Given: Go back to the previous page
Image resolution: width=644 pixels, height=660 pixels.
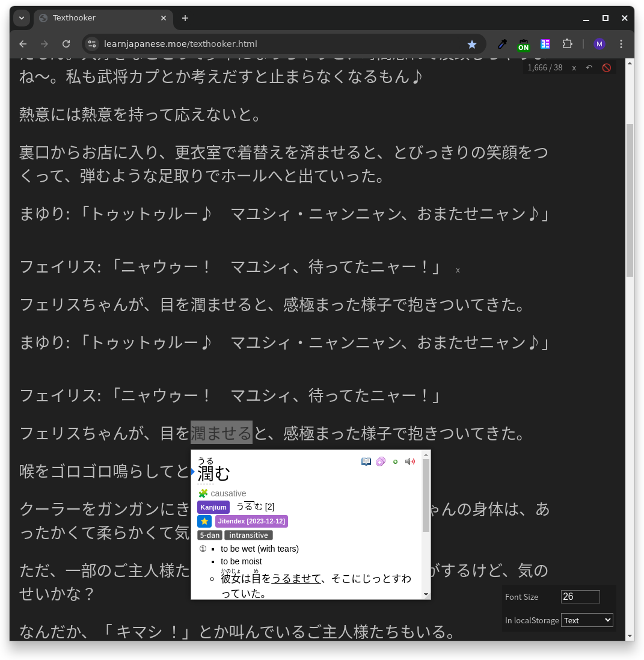Looking at the screenshot, I should click(x=23, y=44).
